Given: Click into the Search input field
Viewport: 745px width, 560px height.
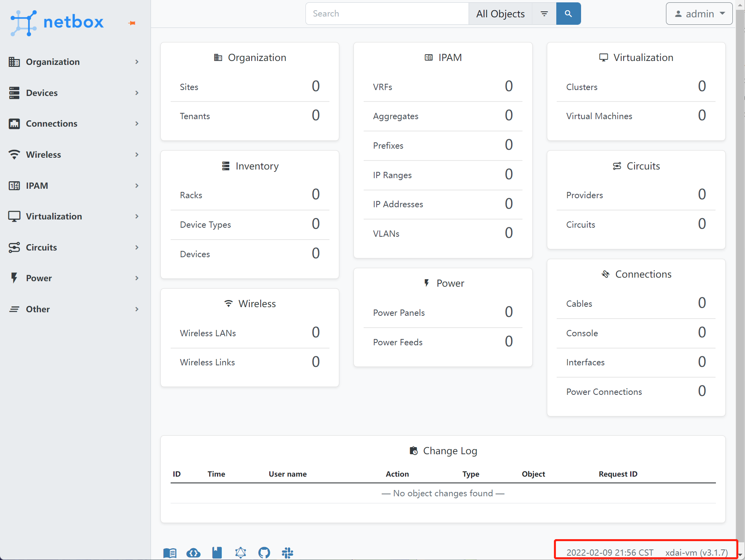Looking at the screenshot, I should click(x=387, y=14).
